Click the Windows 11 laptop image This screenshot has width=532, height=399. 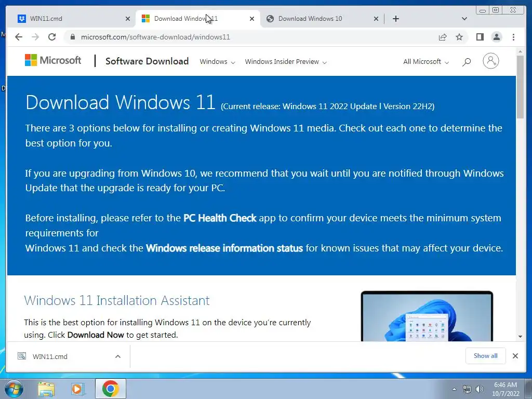click(x=427, y=316)
